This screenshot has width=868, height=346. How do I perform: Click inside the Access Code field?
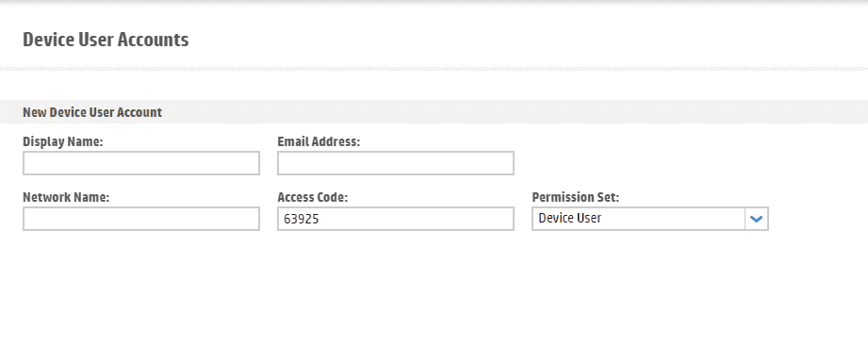pyautogui.click(x=396, y=219)
